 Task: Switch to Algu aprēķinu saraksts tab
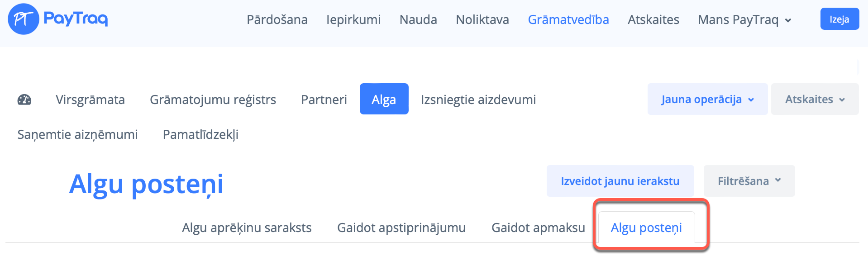(x=247, y=228)
